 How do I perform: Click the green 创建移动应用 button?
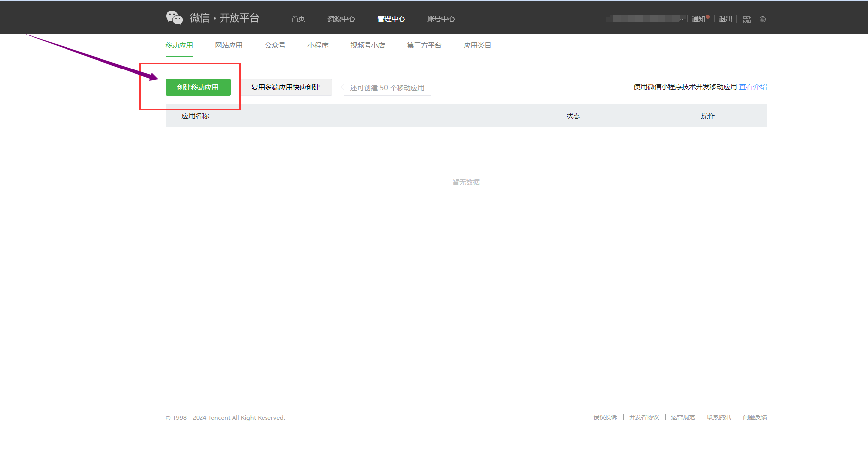(198, 87)
